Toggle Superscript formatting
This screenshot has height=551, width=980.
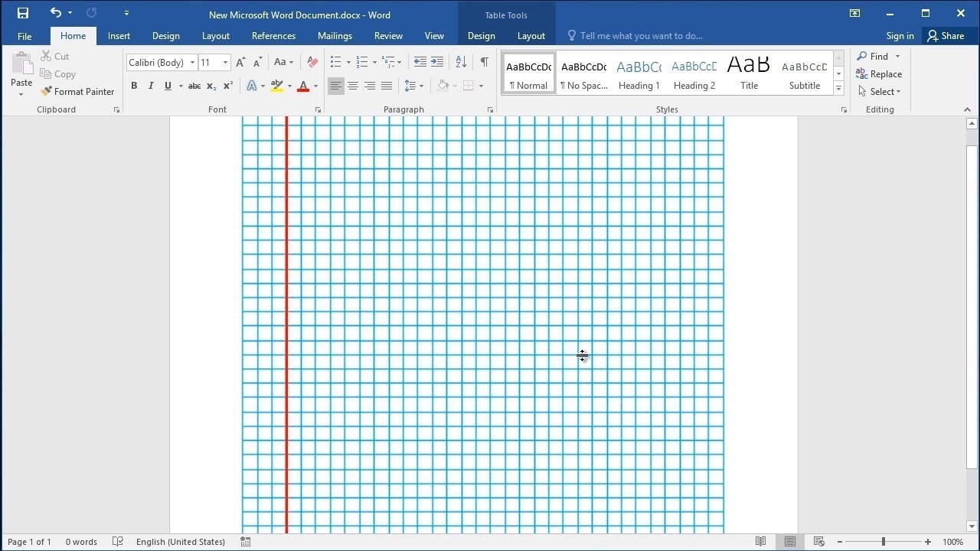(228, 86)
